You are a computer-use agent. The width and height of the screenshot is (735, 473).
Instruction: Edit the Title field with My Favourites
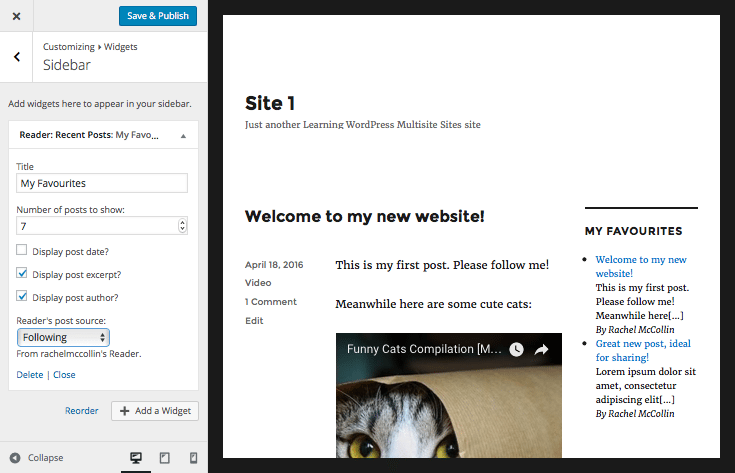pos(102,183)
